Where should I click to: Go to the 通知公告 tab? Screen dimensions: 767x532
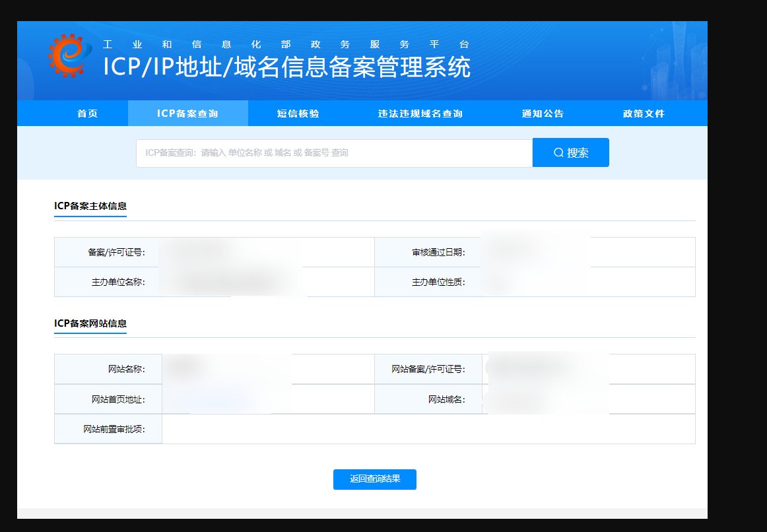[x=543, y=114]
